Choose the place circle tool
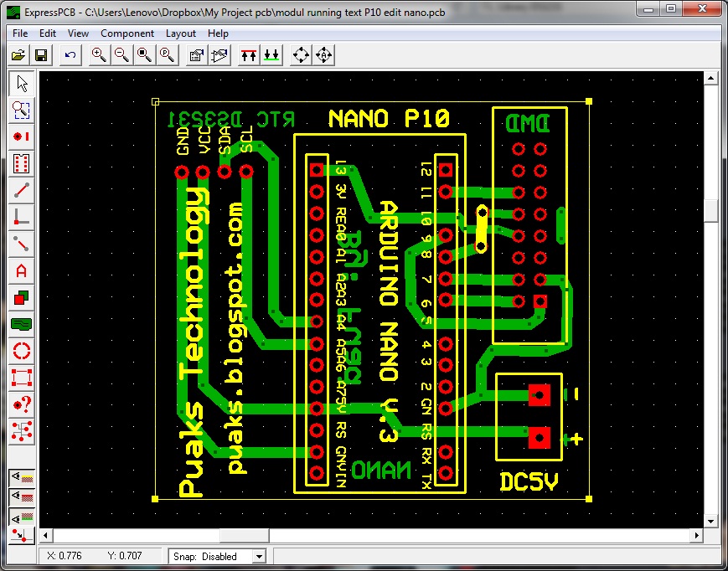 click(20, 351)
